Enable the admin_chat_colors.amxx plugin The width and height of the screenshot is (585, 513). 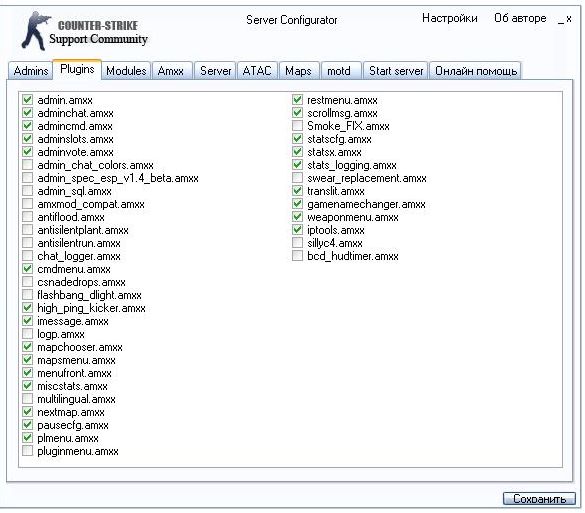[27, 165]
